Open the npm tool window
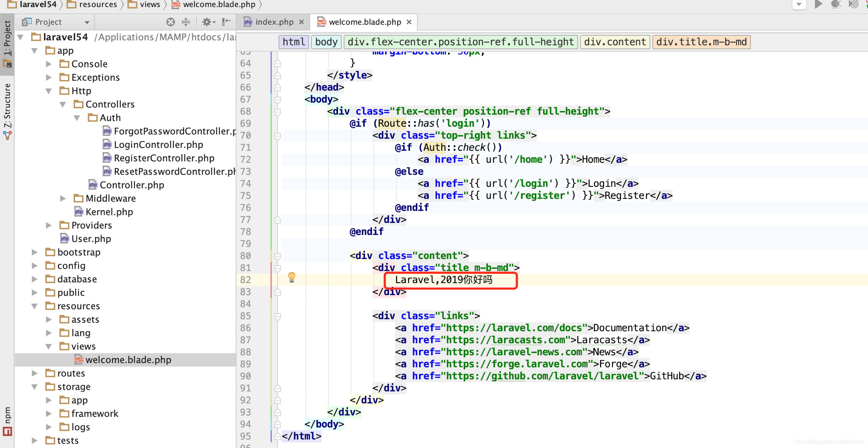Screen dimensions: 868x448 pos(7,420)
